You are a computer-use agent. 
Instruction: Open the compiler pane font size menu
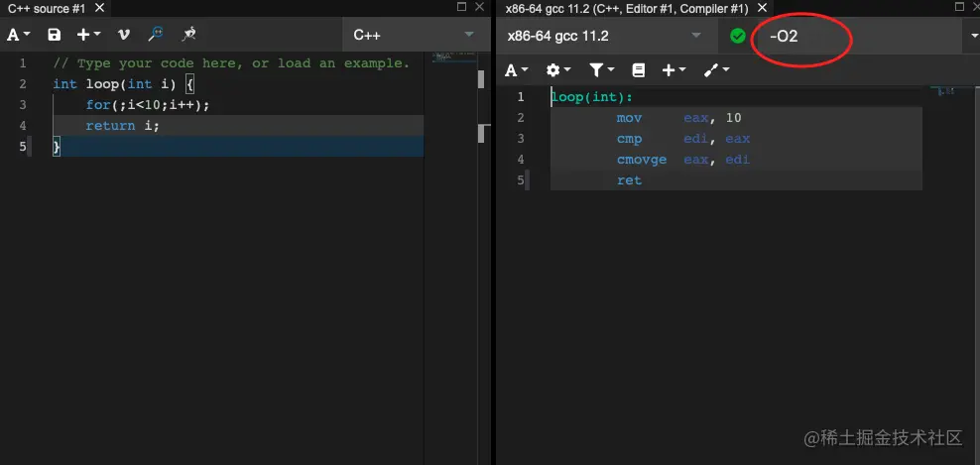pos(516,70)
